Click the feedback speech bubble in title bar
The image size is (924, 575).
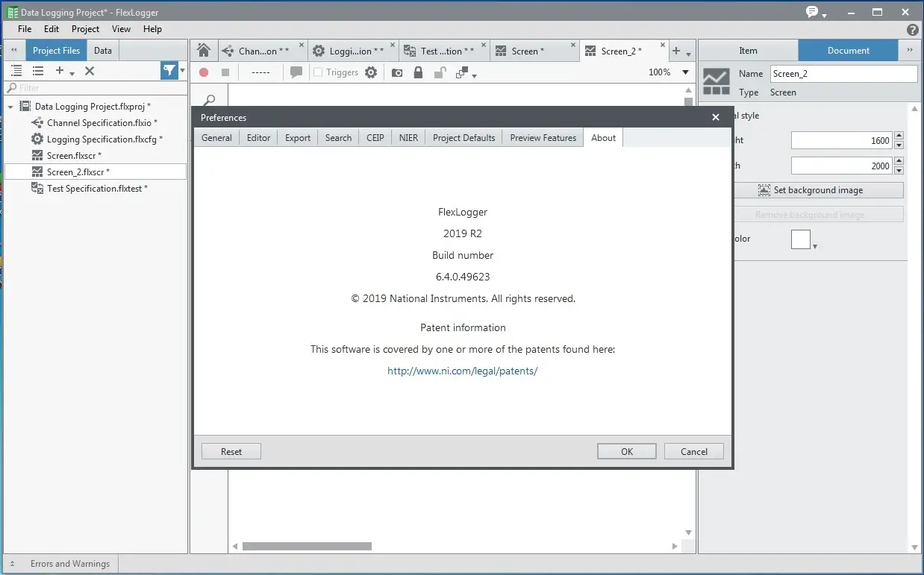(812, 12)
